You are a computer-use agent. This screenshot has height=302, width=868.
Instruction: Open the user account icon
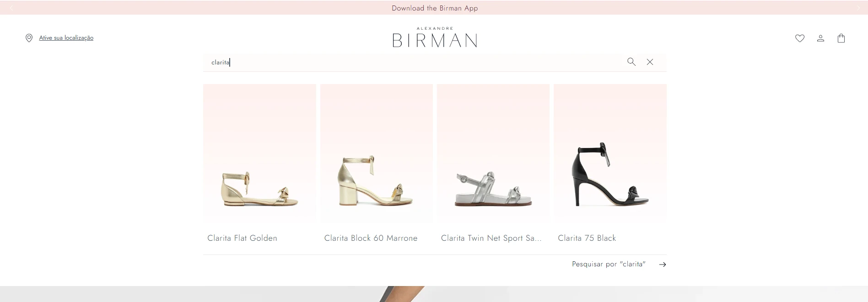point(820,38)
